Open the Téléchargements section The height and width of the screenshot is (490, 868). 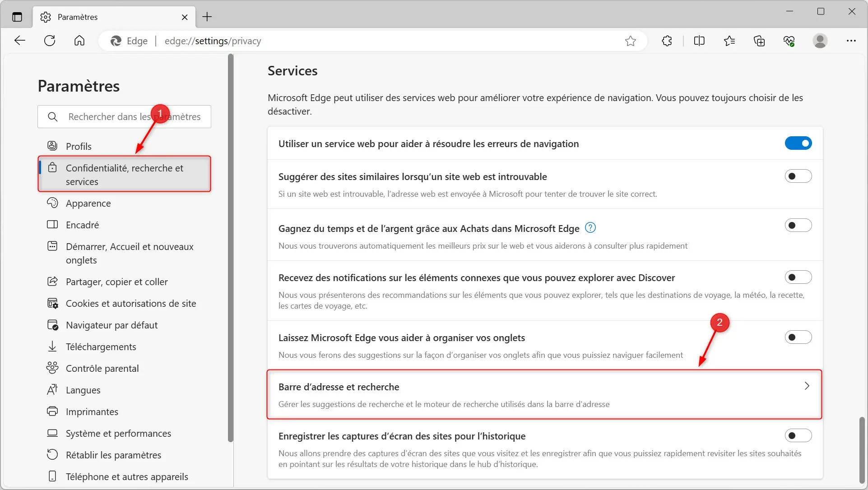124,347
